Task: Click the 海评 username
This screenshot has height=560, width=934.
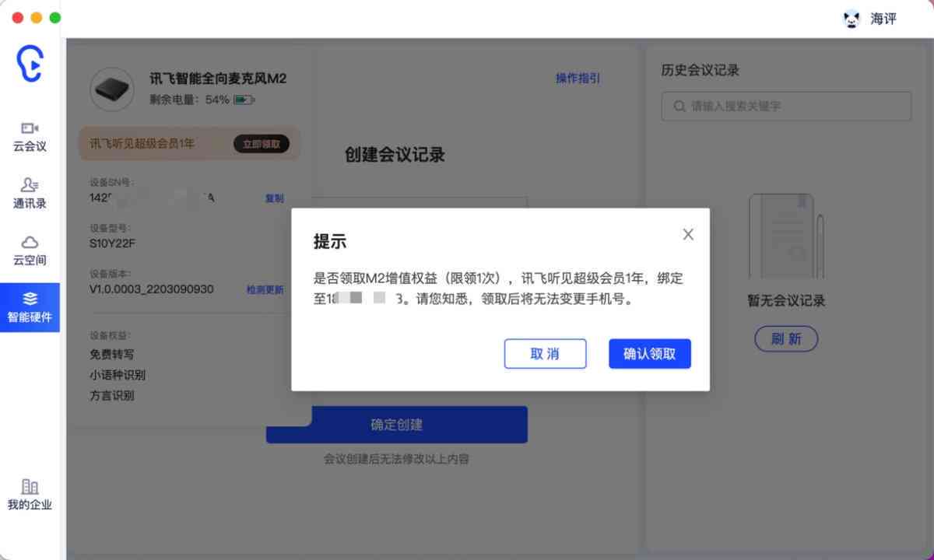Action: [884, 19]
